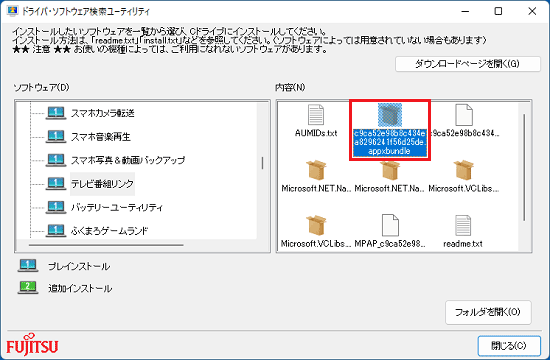Select スマホ写真＆動画バックアップ in software tree
Image resolution: width=550 pixels, height=360 pixels.
(128, 160)
